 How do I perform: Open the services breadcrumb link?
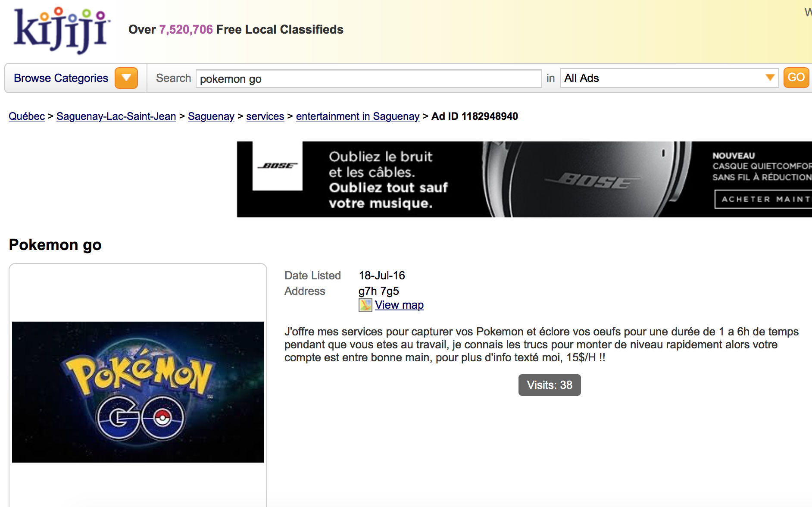tap(265, 116)
